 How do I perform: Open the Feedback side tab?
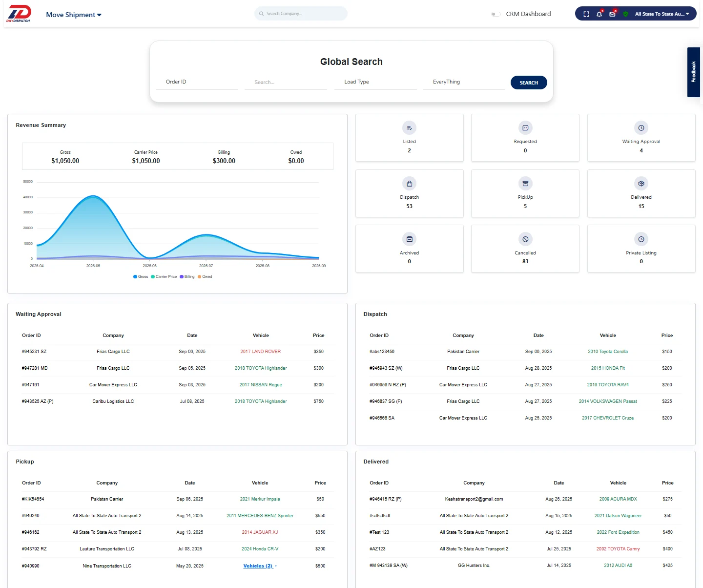click(693, 72)
